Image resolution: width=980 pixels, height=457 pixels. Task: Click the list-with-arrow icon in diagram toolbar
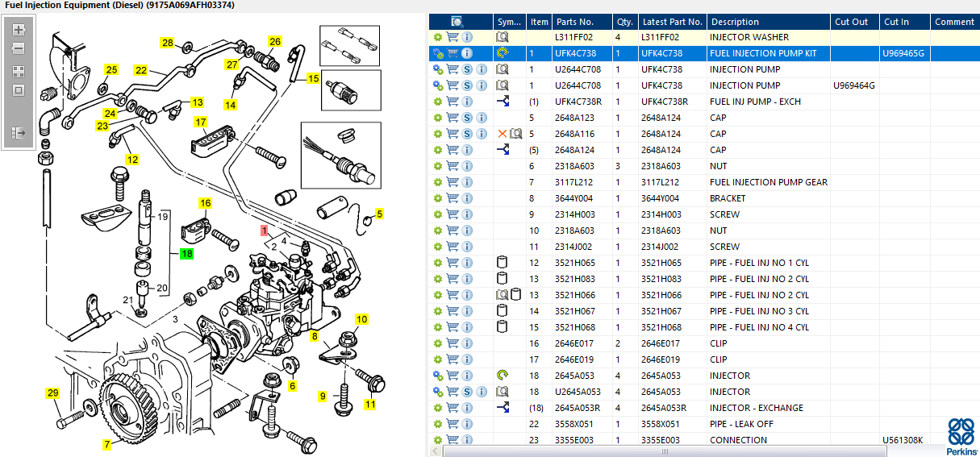coord(19,132)
